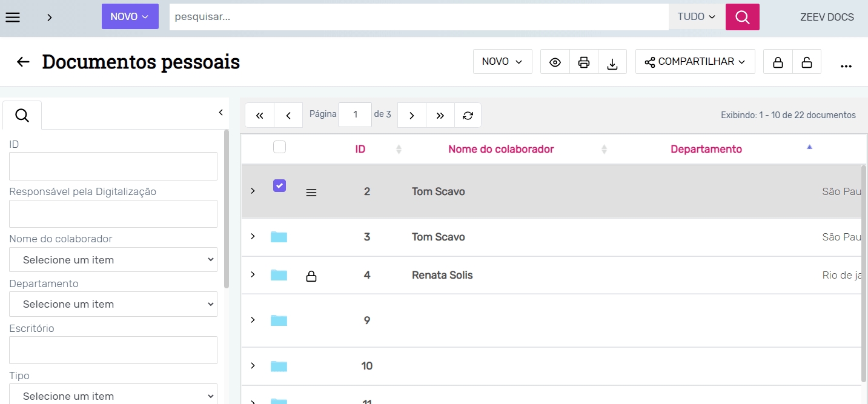Screen dimensions: 868x404
Task: Open the TUDO search filter dropdown
Action: pos(697,17)
